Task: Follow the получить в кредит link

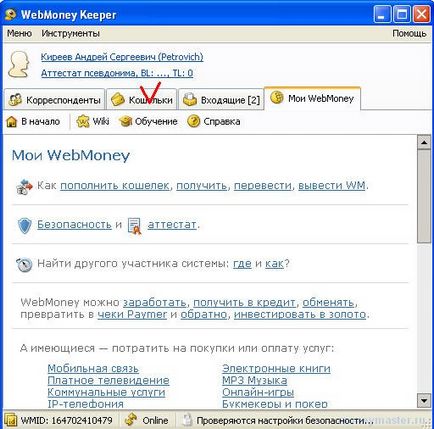Action: [244, 302]
